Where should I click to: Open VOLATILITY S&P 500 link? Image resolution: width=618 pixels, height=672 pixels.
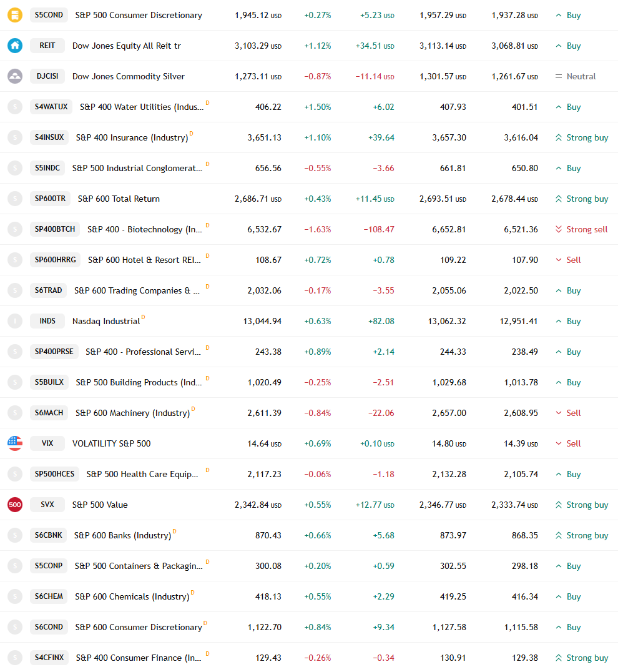[111, 443]
